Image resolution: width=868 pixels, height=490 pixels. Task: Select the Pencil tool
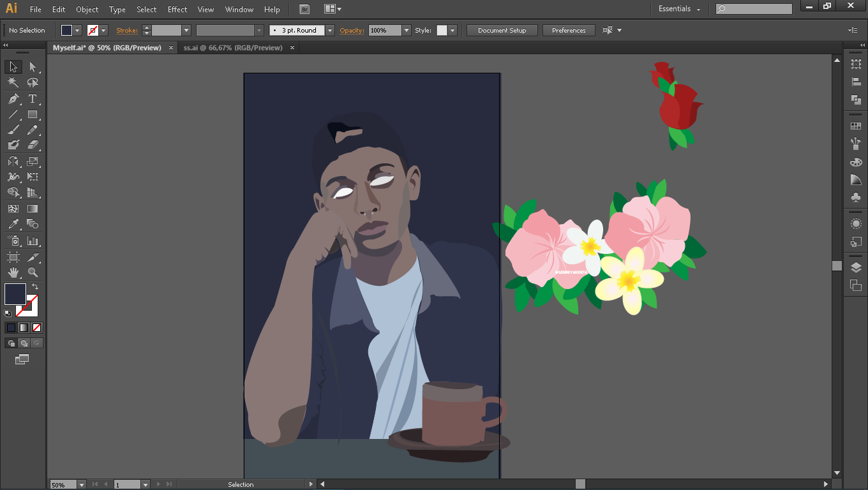pos(33,130)
